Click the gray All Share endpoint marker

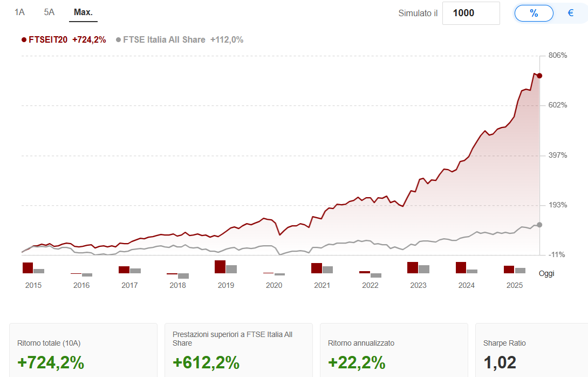click(x=539, y=225)
